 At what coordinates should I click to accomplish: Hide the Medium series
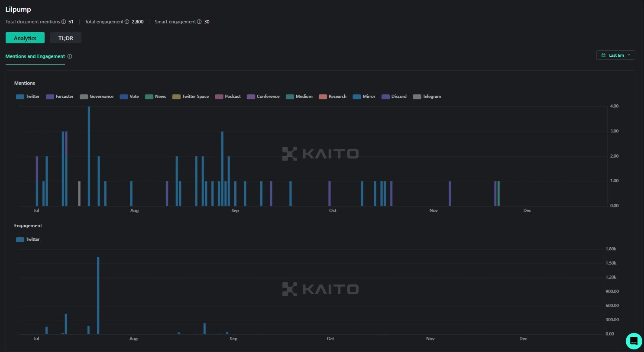[299, 97]
